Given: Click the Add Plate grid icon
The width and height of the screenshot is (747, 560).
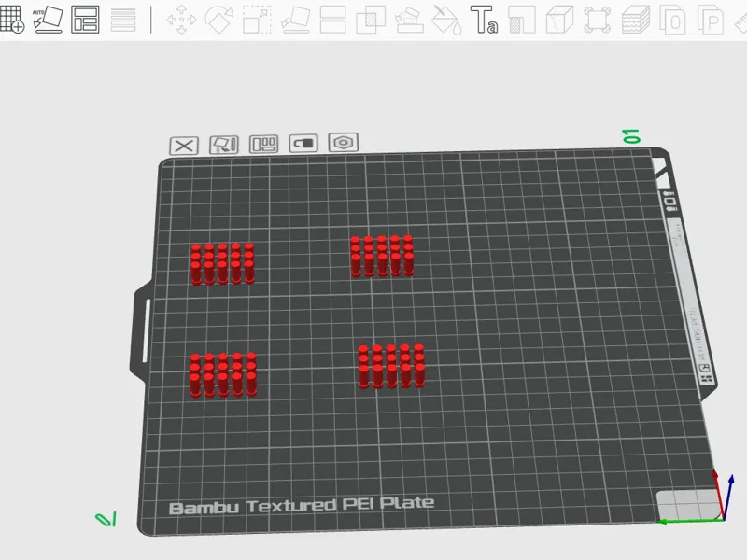Looking at the screenshot, I should pyautogui.click(x=12, y=19).
